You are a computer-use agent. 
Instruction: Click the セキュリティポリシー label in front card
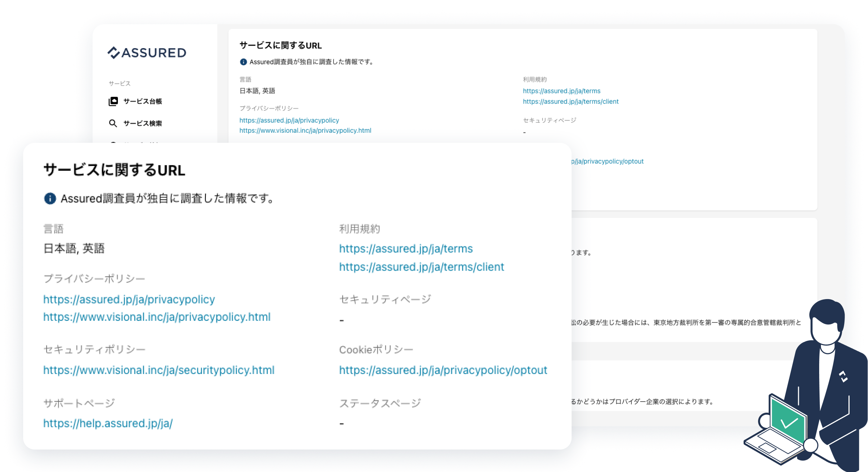point(94,349)
